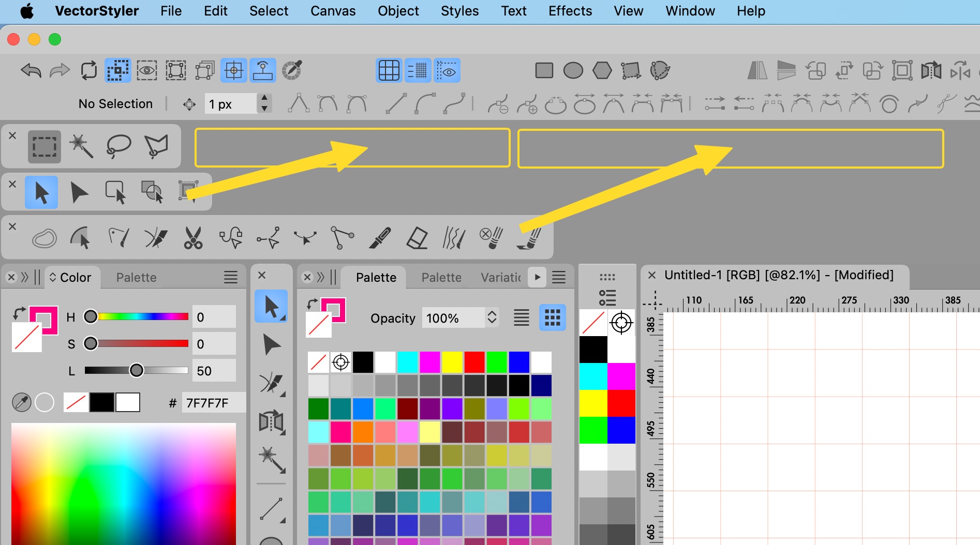The height and width of the screenshot is (545, 980).
Task: Switch palette to grid view
Action: pos(552,317)
